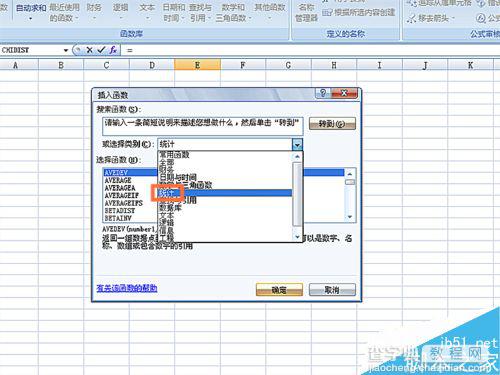
Task: Select 统计 in category list
Action: 225,193
